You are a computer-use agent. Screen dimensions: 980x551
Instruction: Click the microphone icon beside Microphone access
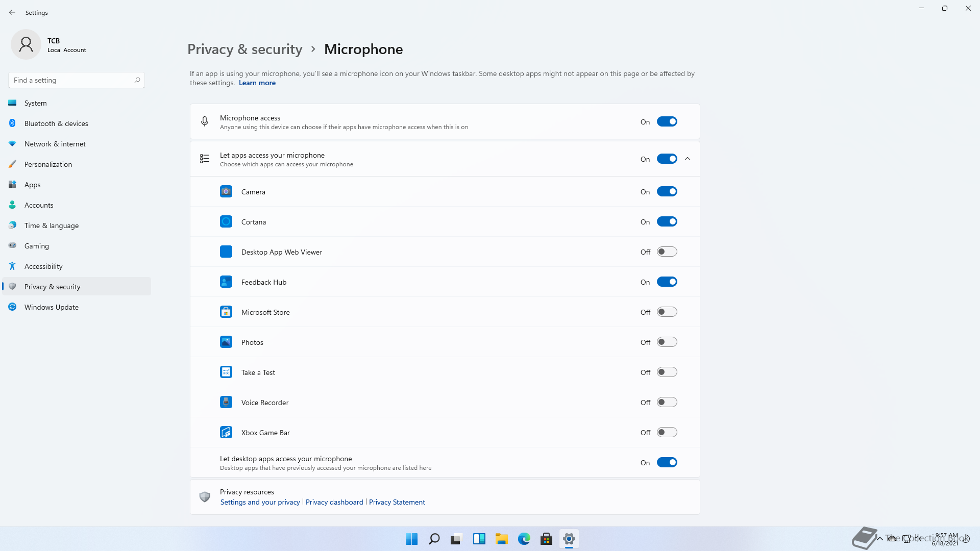pyautogui.click(x=205, y=121)
